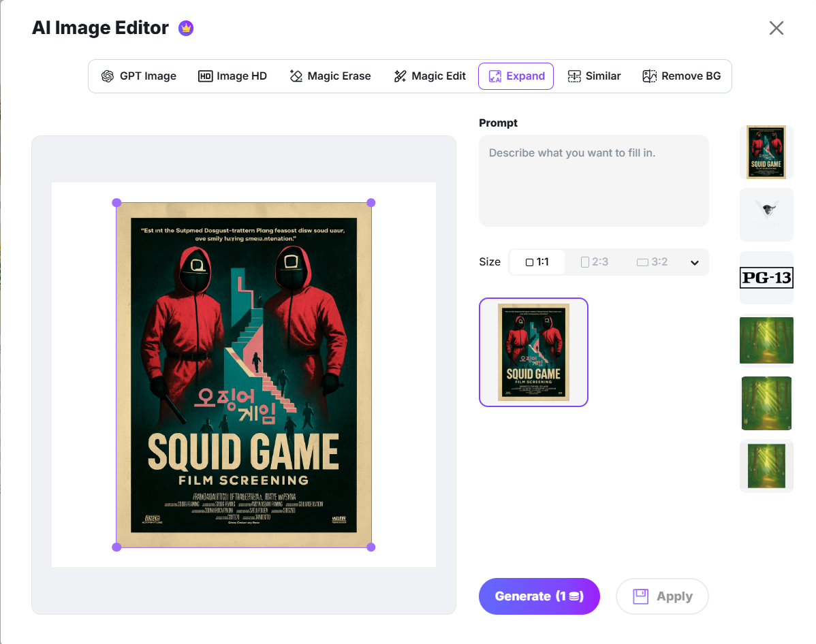The width and height of the screenshot is (816, 644).
Task: Choose the 3:2 size option
Action: (652, 262)
